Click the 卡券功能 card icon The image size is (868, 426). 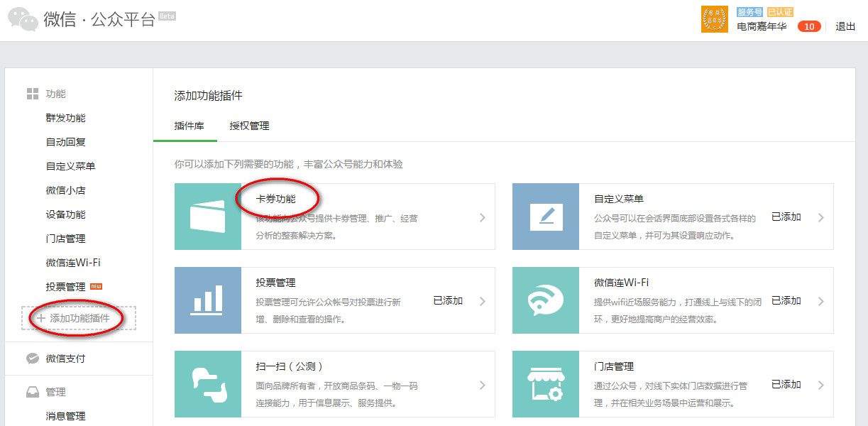[208, 217]
